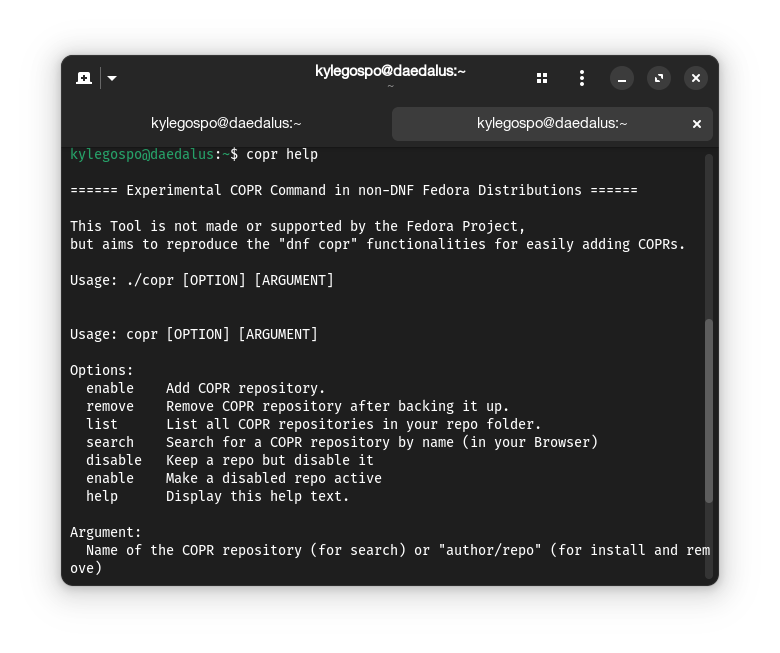Click 'This Tool is not made' line

(x=297, y=226)
